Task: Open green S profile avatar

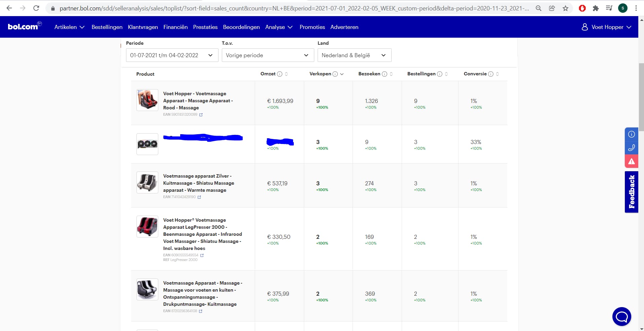Action: pyautogui.click(x=623, y=8)
